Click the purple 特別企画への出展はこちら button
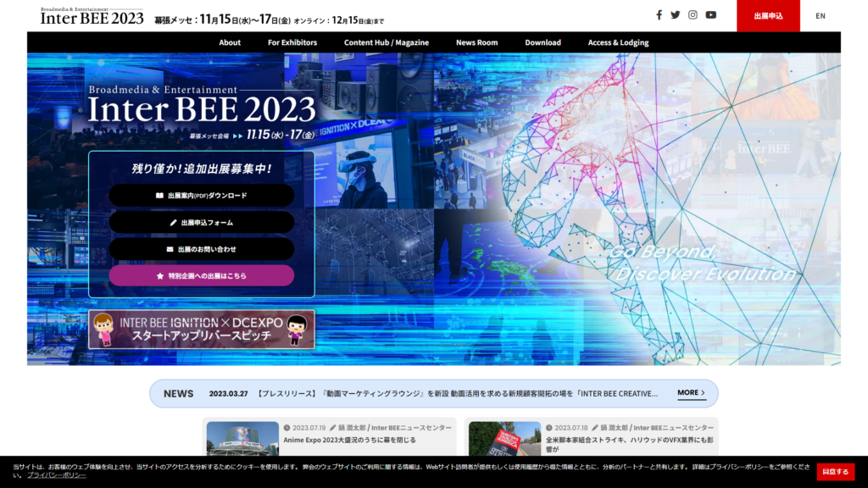The width and height of the screenshot is (868, 488). click(x=202, y=275)
